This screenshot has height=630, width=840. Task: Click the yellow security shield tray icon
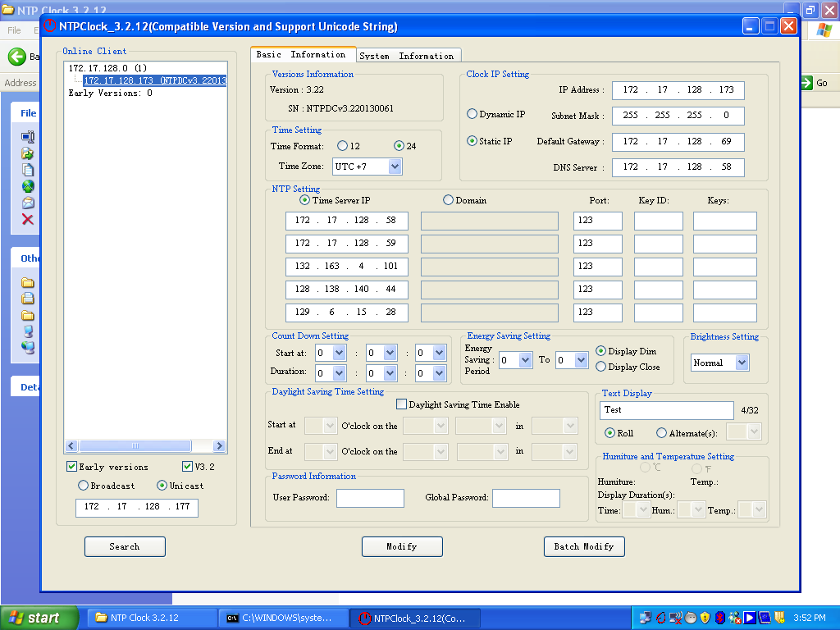(705, 618)
